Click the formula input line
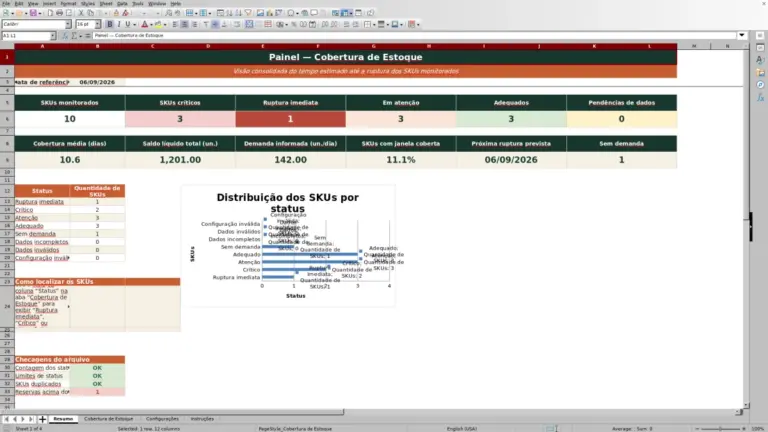The image size is (768, 432). [414, 36]
